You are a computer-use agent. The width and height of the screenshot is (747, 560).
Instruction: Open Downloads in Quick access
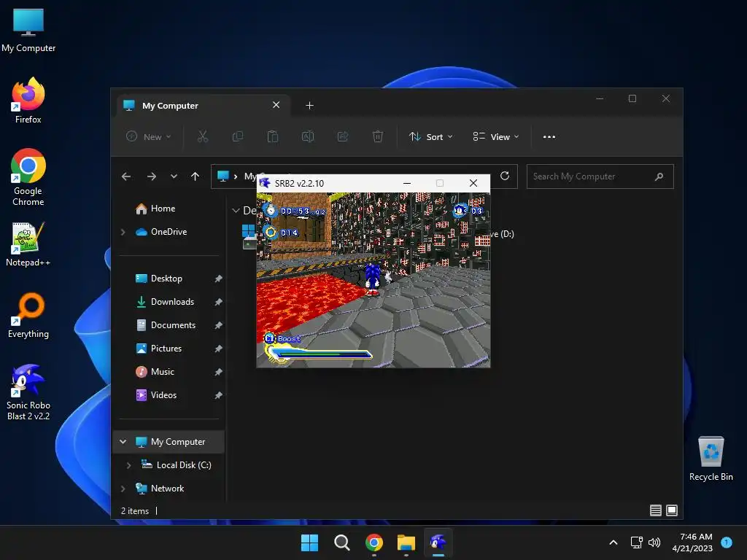point(166,302)
